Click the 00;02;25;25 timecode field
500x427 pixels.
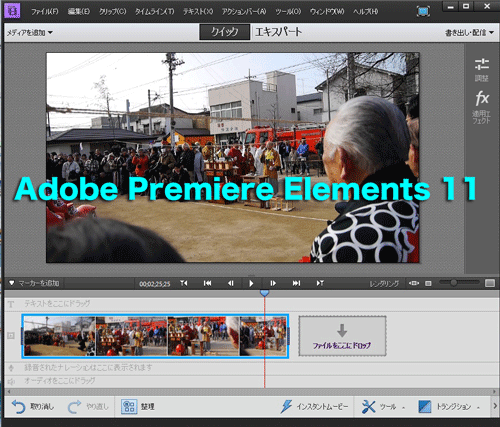(x=155, y=284)
